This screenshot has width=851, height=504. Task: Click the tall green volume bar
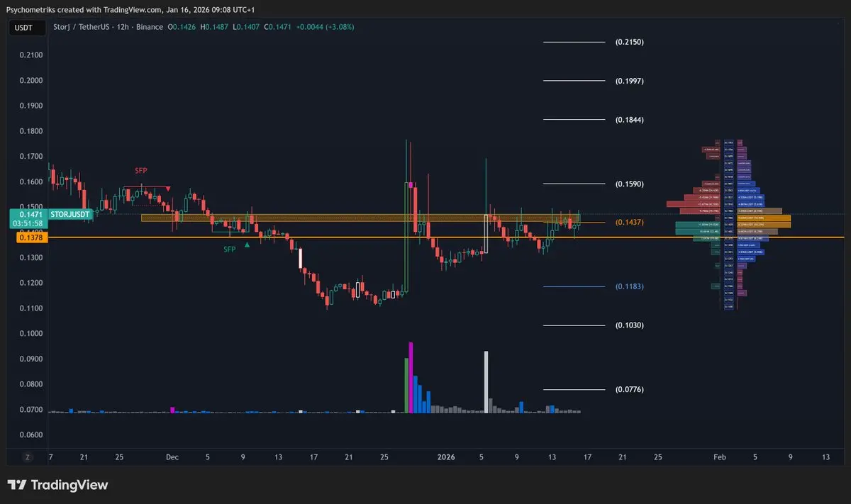point(406,385)
